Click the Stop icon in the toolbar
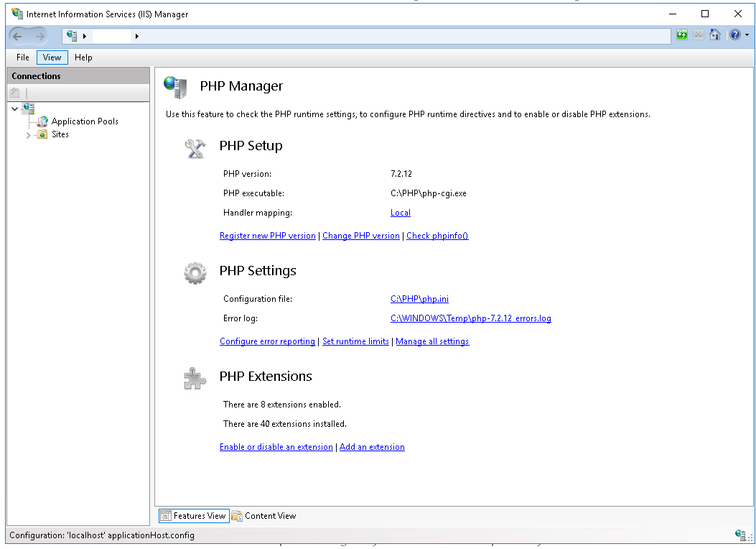756x549 pixels. coord(698,34)
